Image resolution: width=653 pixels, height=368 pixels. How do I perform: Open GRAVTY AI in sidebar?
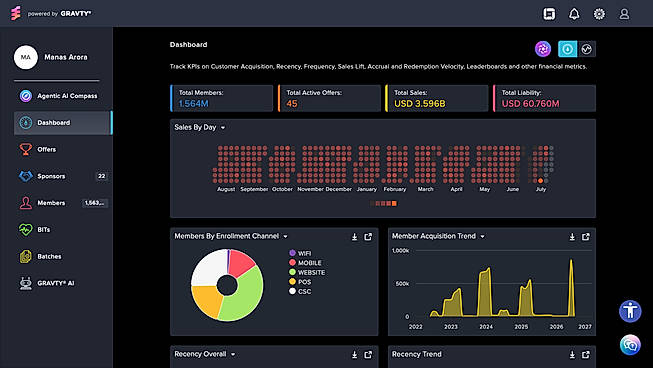(62, 283)
